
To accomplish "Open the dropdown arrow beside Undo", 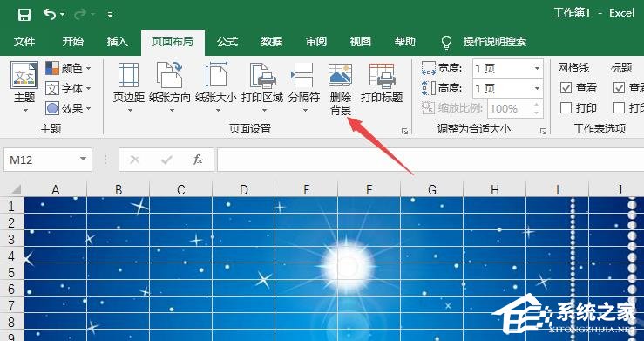I will coord(62,15).
